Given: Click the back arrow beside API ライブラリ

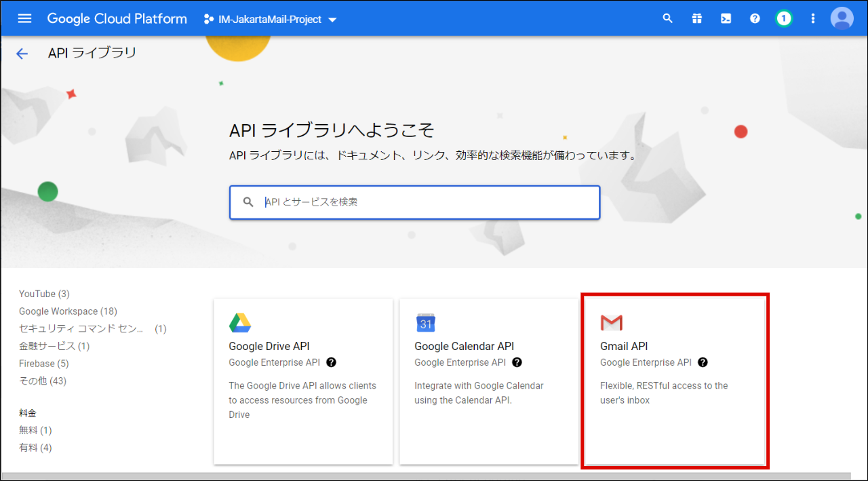Looking at the screenshot, I should 22,54.
